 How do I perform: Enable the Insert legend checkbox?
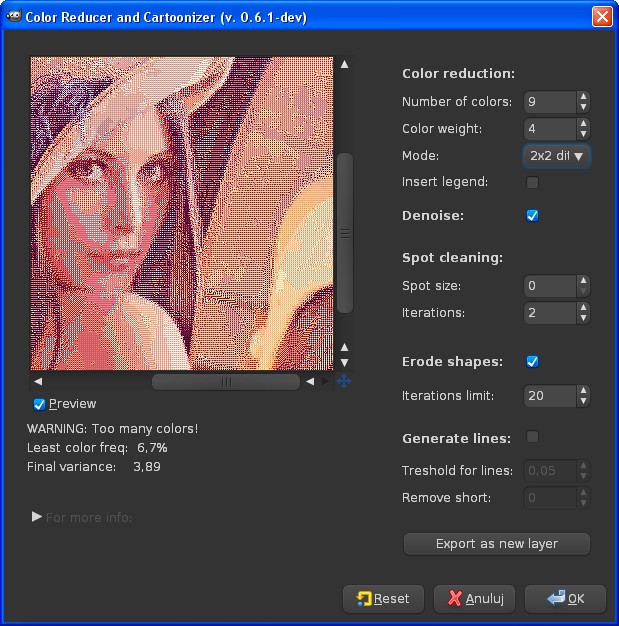click(532, 182)
